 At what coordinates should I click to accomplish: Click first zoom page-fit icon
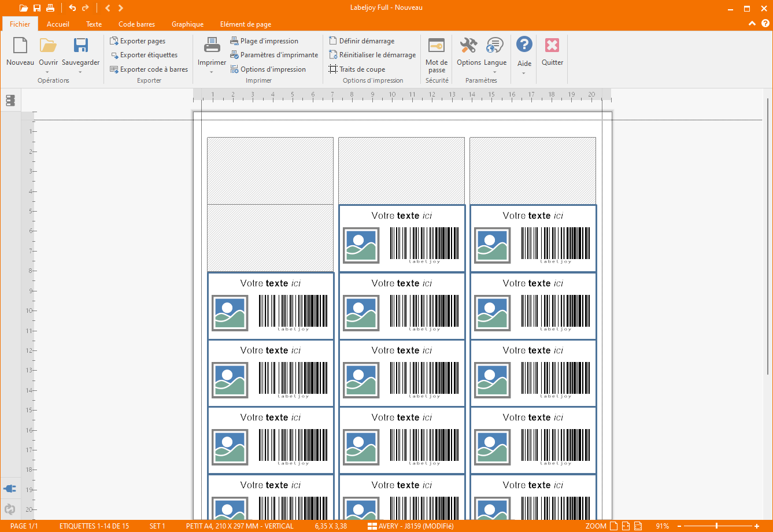tap(615, 526)
